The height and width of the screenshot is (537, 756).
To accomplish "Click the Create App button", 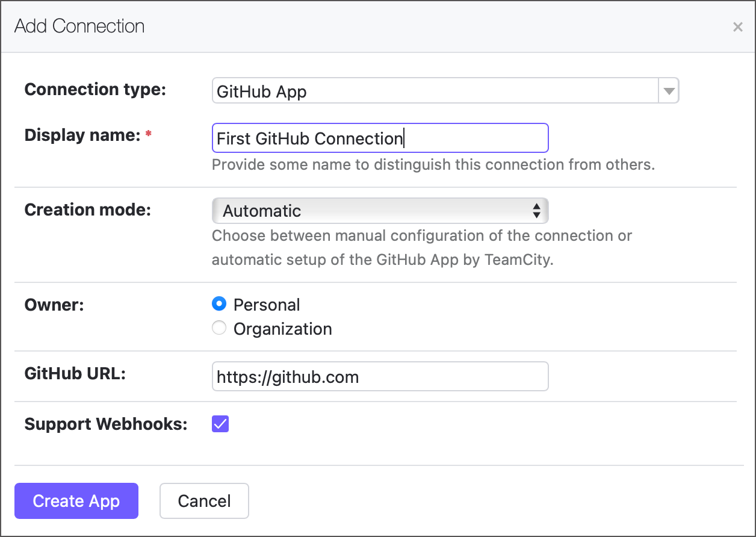I will coord(76,500).
